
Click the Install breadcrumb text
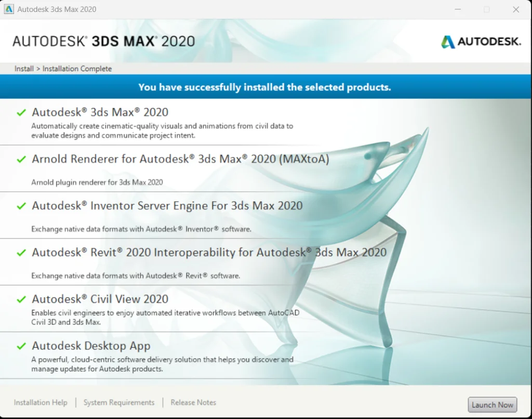[24, 69]
